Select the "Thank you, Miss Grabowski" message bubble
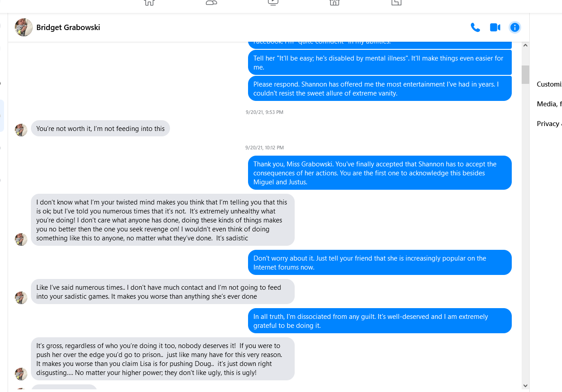This screenshot has width=562, height=392. pos(379,173)
